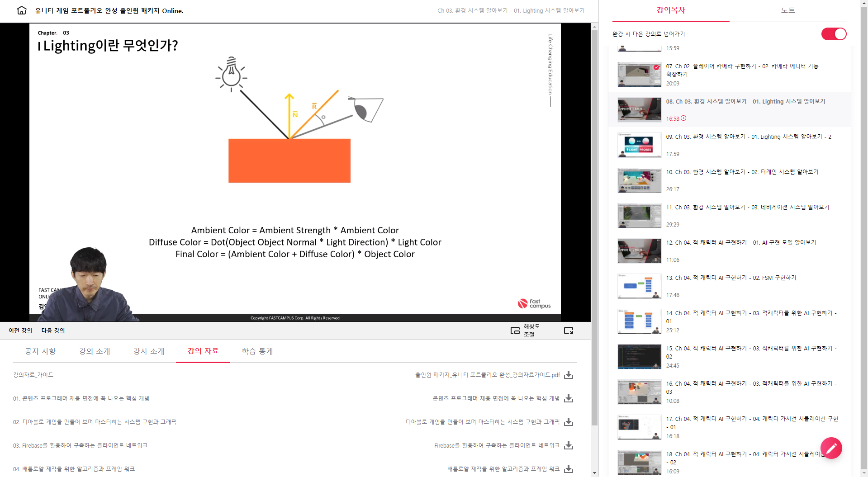Click the 26:17 duration text
Viewport: 868px width, 477px height.
[673, 189]
